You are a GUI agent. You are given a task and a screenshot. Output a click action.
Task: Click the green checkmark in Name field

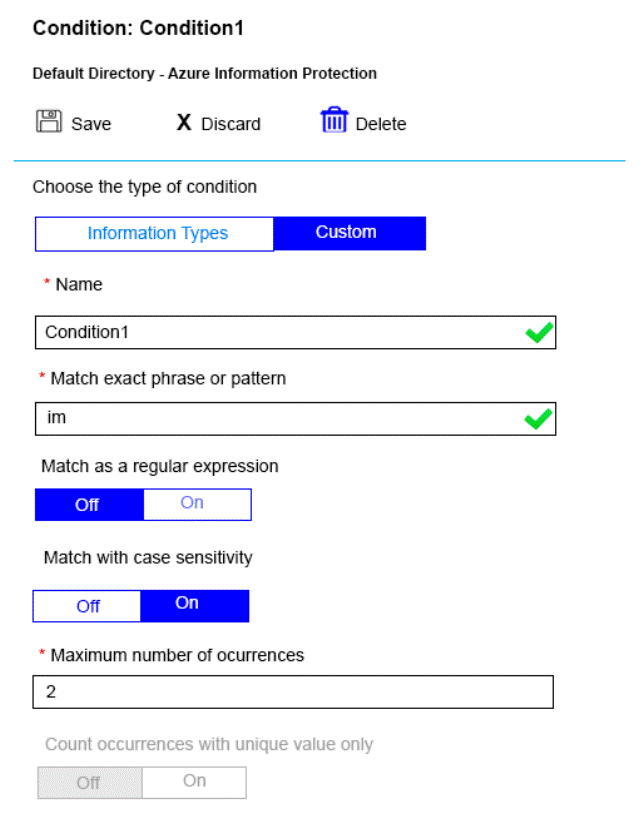(539, 333)
